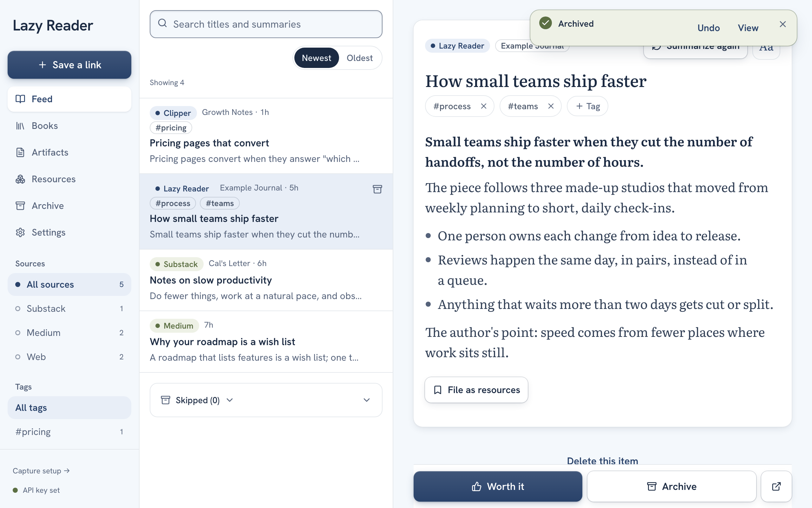Dismiss the Archived notification
Image resolution: width=812 pixels, height=508 pixels.
(x=783, y=24)
